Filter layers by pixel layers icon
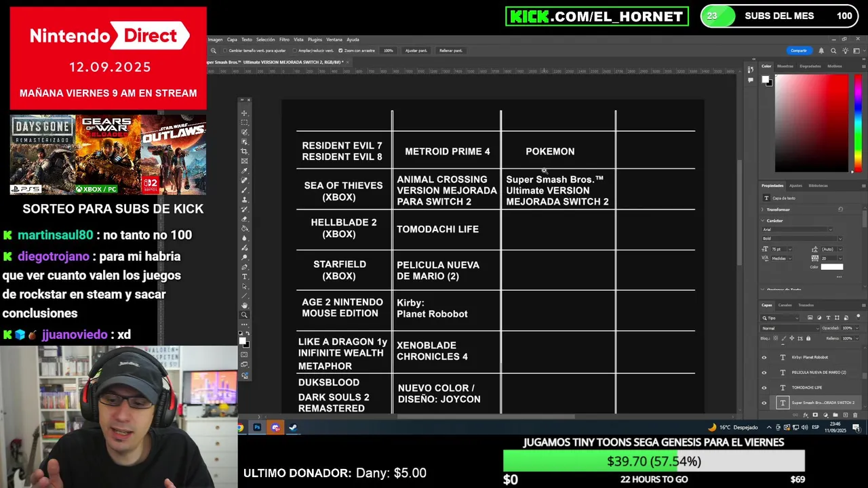868x488 pixels. tap(810, 318)
